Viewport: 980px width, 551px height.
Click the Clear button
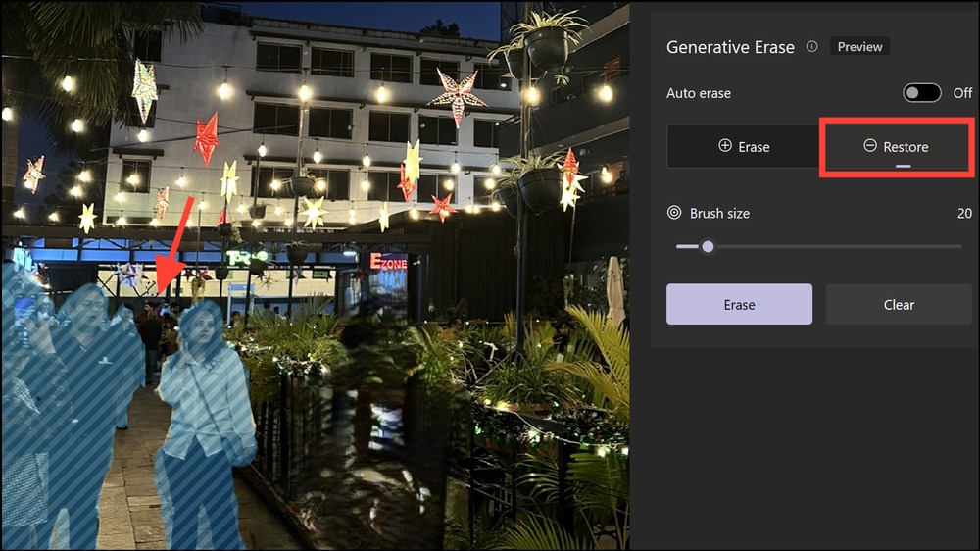899,304
